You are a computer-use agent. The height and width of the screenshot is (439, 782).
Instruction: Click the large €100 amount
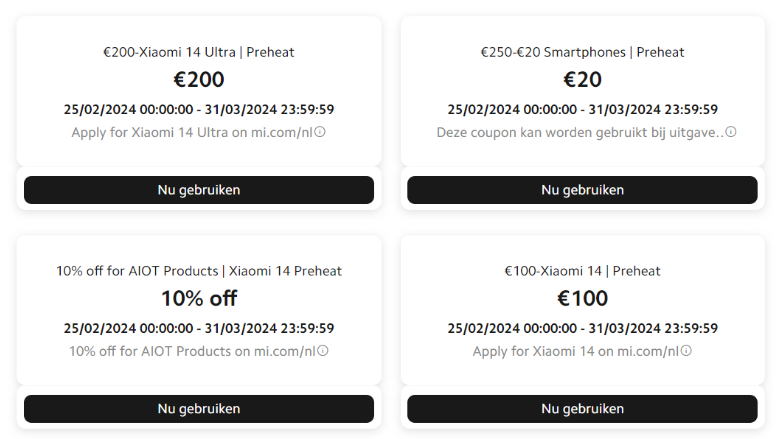click(x=582, y=298)
